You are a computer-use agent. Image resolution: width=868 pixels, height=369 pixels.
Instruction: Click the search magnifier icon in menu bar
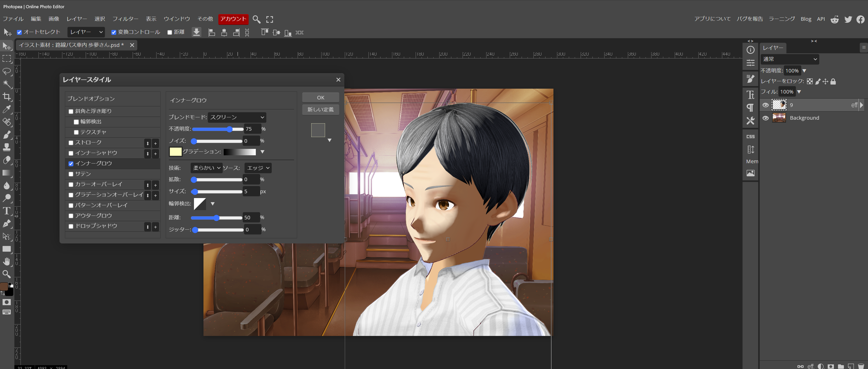tap(256, 19)
